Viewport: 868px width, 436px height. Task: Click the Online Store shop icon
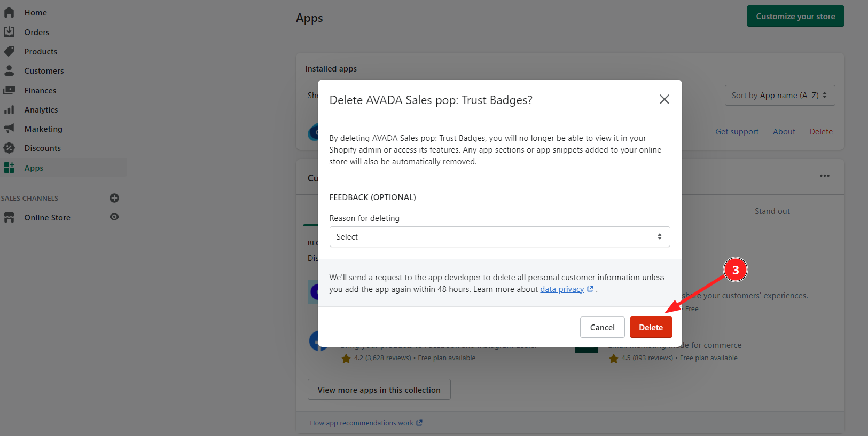click(x=9, y=217)
